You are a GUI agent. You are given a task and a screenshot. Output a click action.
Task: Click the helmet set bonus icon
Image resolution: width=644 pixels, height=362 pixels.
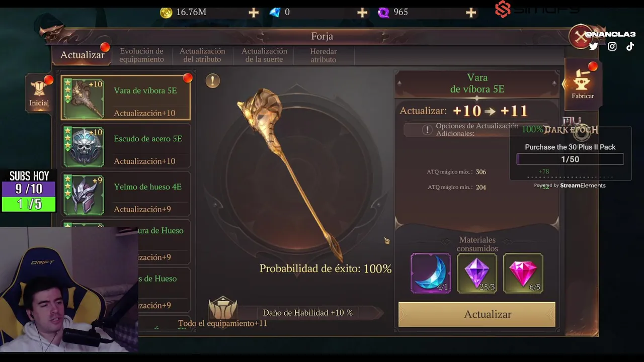[x=222, y=308]
